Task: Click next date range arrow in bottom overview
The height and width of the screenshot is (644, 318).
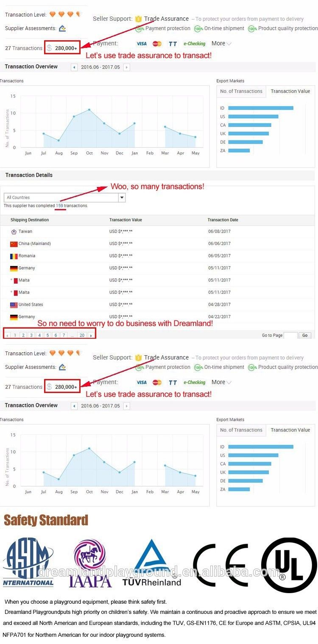Action: pyautogui.click(x=126, y=406)
